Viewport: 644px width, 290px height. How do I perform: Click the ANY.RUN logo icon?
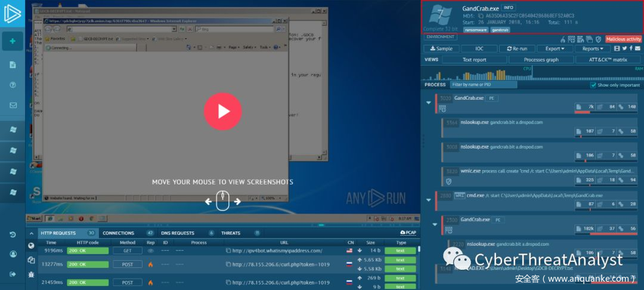point(13,13)
